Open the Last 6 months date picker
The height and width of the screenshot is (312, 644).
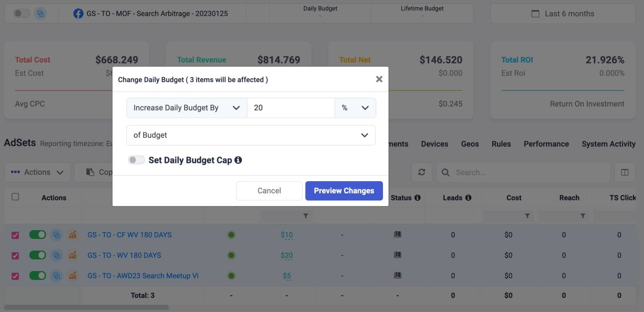click(x=562, y=13)
